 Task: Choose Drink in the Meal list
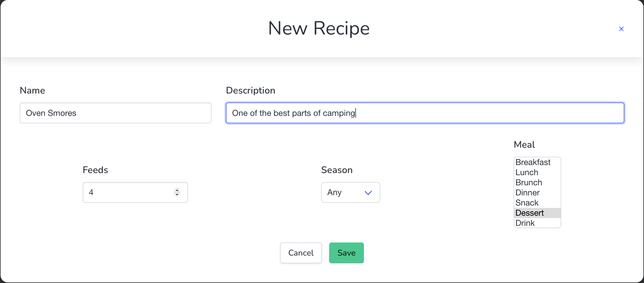(x=525, y=223)
